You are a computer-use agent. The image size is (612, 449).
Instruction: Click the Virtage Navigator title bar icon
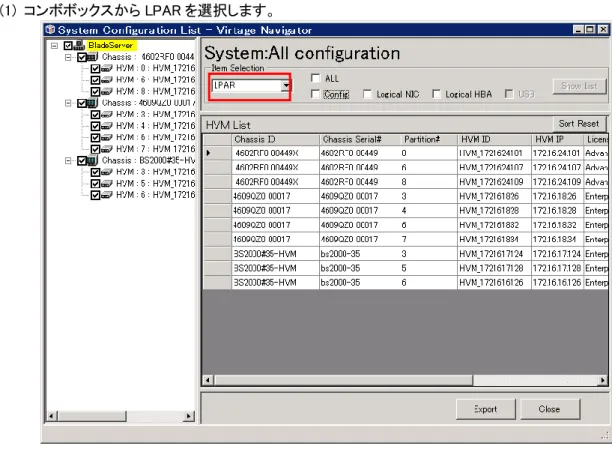50,30
